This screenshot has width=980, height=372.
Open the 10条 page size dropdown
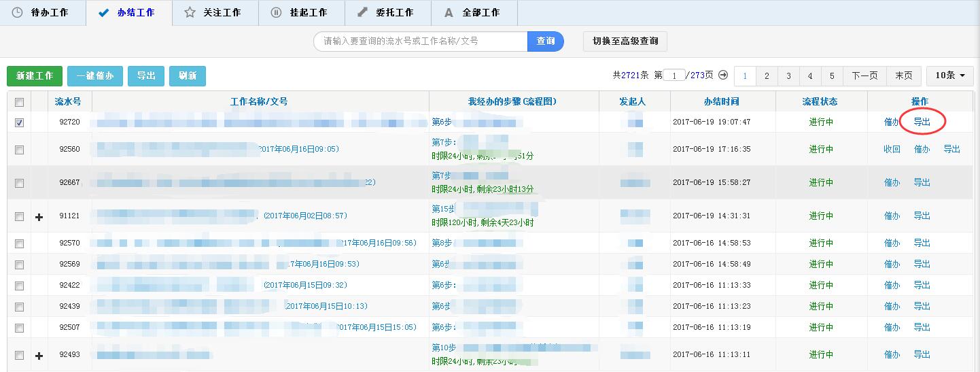[949, 75]
